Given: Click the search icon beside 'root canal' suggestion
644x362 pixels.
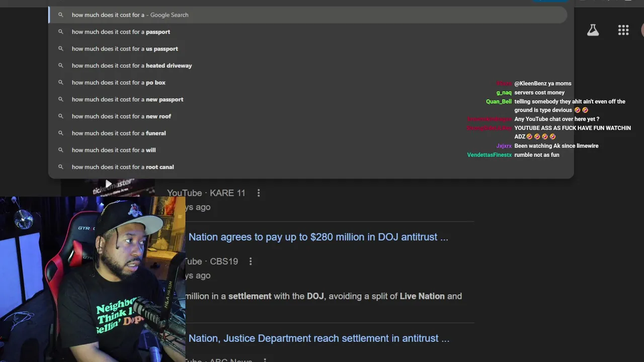Looking at the screenshot, I should tap(61, 167).
